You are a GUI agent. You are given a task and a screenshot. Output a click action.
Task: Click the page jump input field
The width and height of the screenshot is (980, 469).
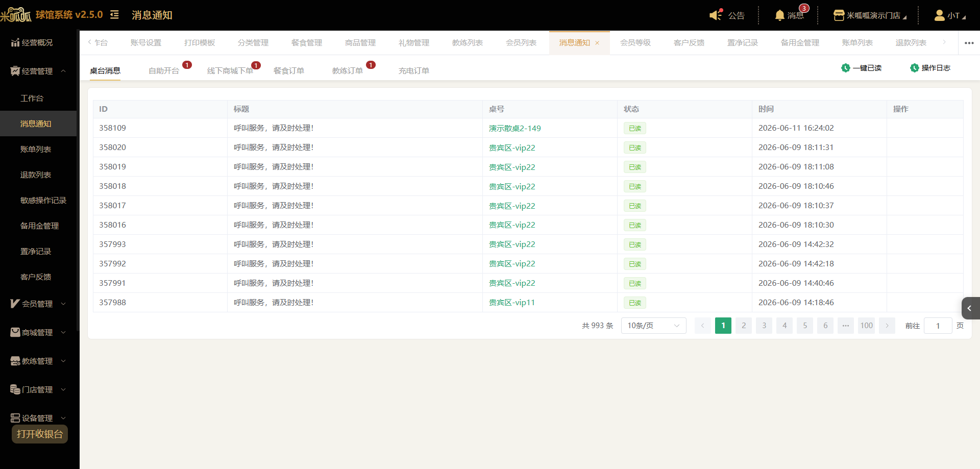coord(938,326)
